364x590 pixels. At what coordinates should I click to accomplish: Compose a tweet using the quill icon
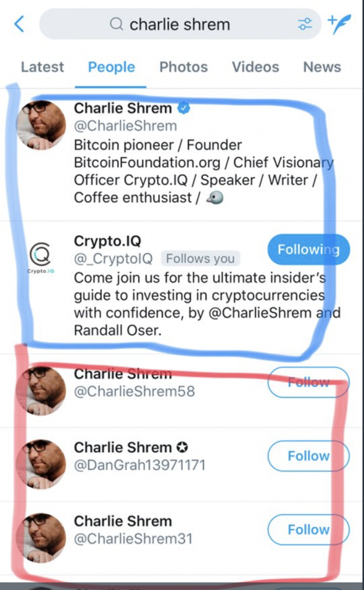[x=339, y=23]
